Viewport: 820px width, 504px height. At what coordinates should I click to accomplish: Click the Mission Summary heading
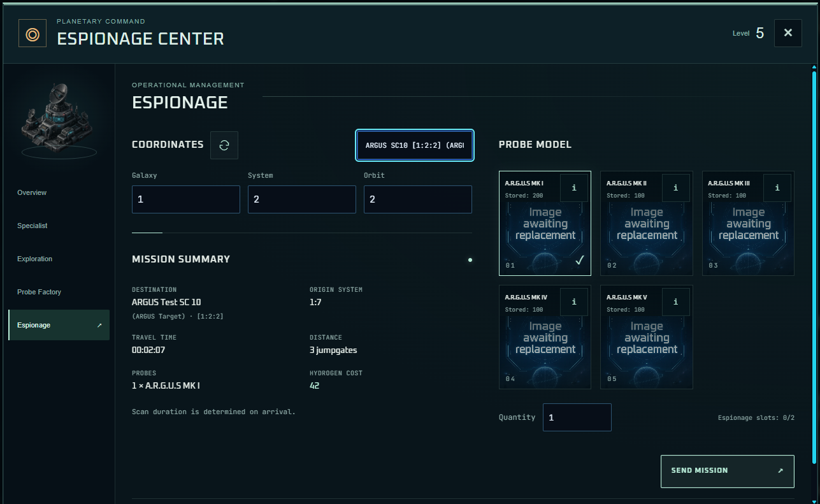click(x=181, y=259)
